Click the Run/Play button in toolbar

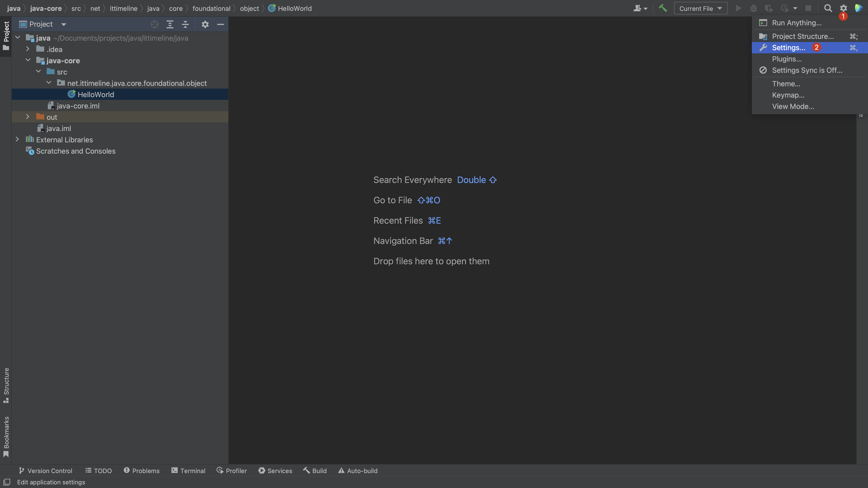pyautogui.click(x=738, y=8)
